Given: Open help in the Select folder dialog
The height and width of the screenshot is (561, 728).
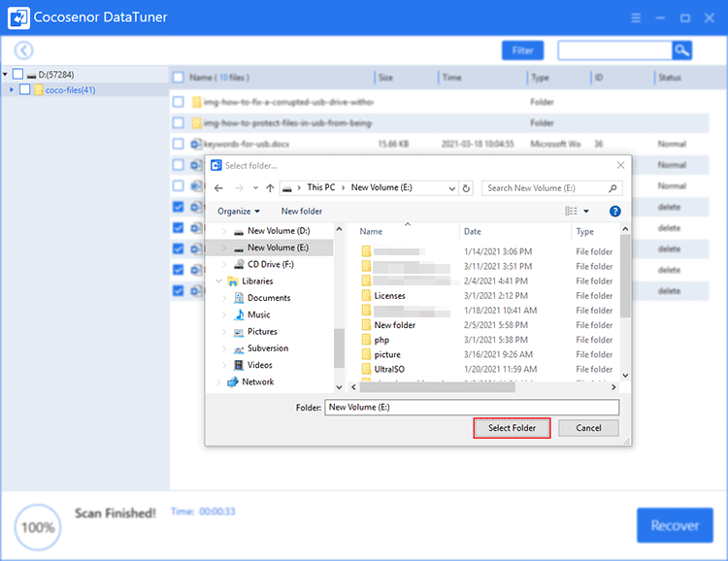Looking at the screenshot, I should [614, 212].
